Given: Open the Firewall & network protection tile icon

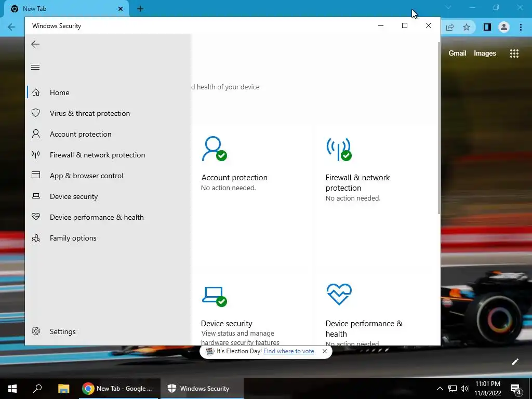Looking at the screenshot, I should coord(339,149).
